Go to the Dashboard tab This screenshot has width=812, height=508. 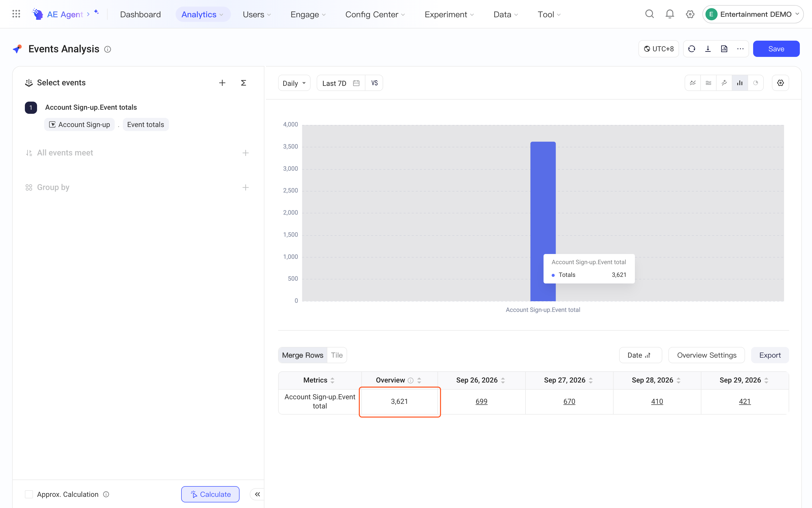[x=140, y=14]
